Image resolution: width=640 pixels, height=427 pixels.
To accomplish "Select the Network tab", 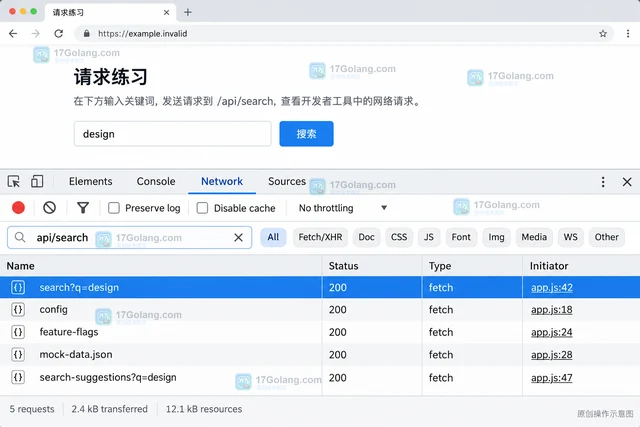I will (x=222, y=181).
